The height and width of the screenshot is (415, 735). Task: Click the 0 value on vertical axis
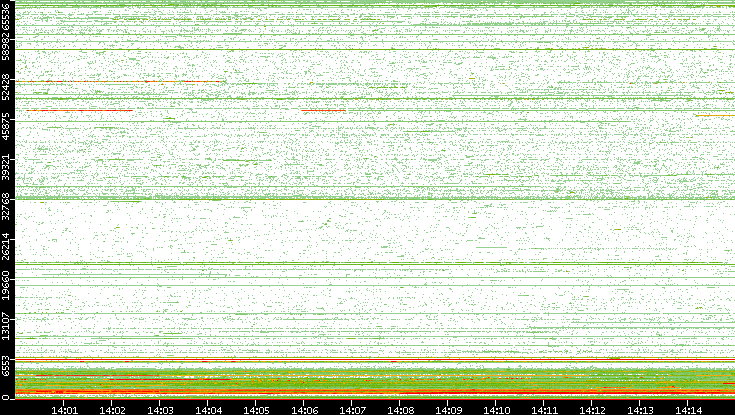click(5, 397)
